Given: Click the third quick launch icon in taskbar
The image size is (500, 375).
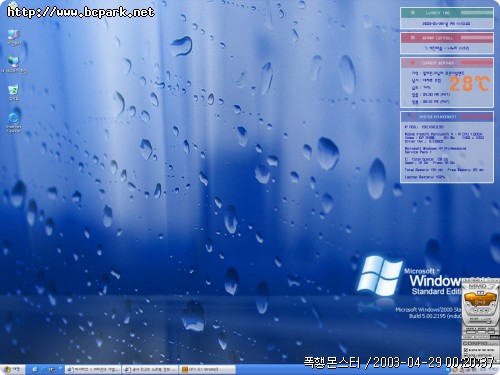Looking at the screenshot, I should point(52,370).
